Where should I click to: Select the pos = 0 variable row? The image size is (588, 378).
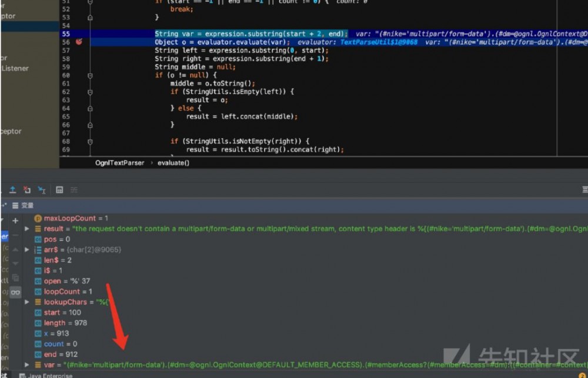click(52, 239)
